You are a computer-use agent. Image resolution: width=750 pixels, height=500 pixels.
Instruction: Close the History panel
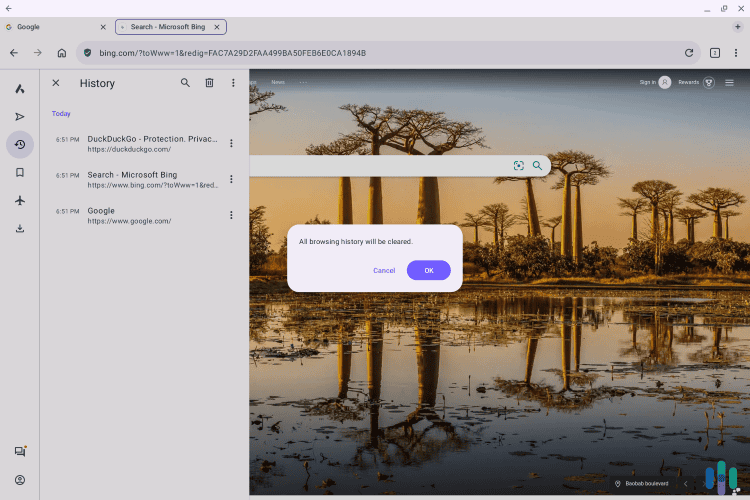56,83
